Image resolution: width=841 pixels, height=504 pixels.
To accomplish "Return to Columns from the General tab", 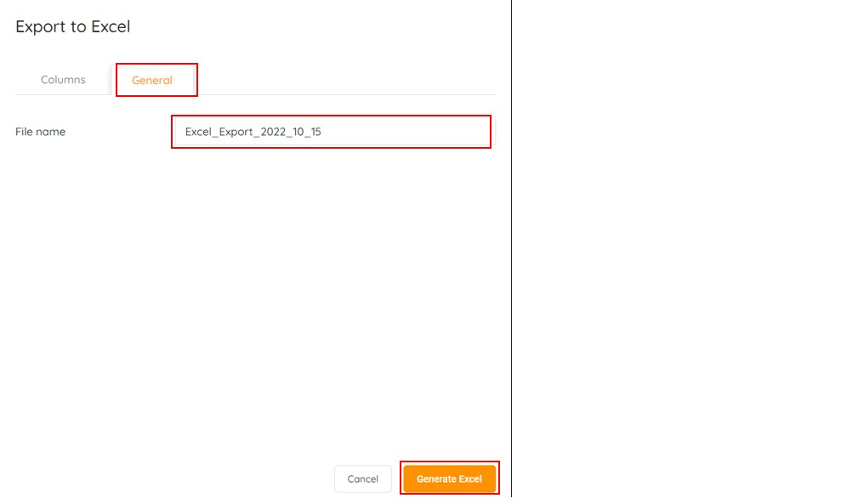I will tap(63, 80).
